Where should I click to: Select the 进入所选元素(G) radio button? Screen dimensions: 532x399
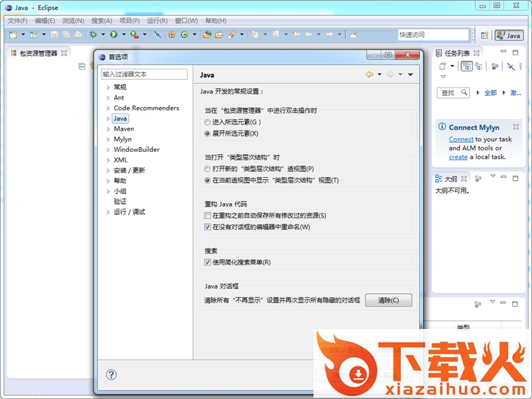pyautogui.click(x=207, y=122)
